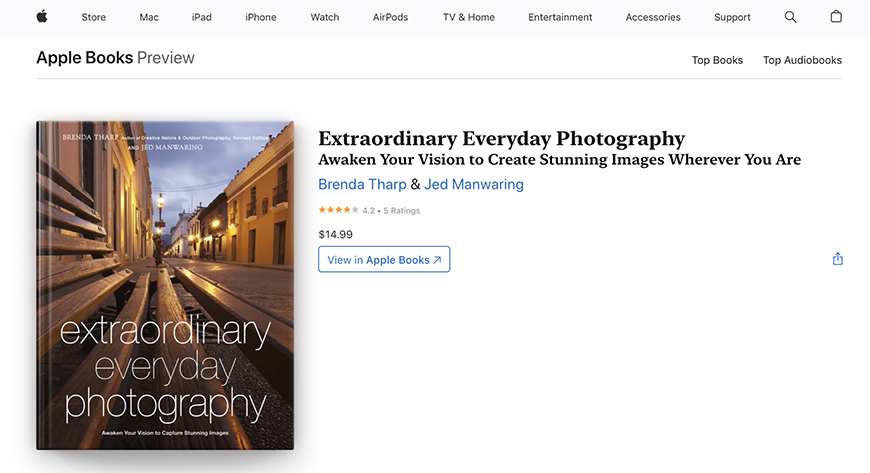This screenshot has width=870, height=473.
Task: Click the share icon beside the book
Action: [837, 259]
